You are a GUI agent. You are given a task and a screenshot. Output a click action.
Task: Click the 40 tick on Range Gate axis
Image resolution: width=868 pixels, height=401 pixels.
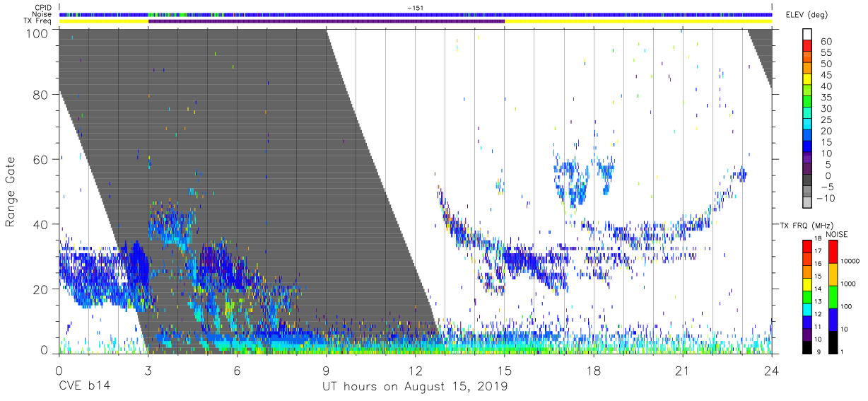(x=40, y=224)
